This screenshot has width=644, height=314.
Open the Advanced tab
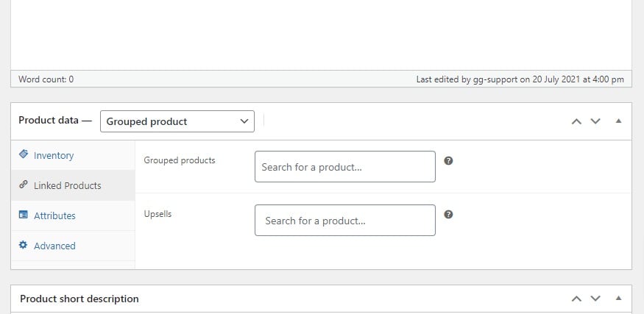pyautogui.click(x=73, y=246)
